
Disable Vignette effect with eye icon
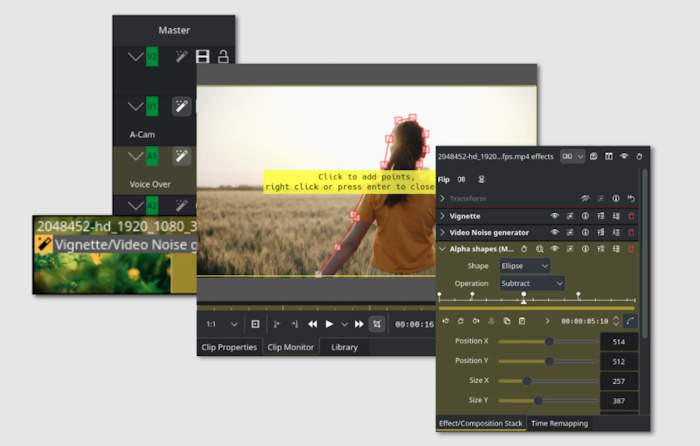pyautogui.click(x=554, y=216)
